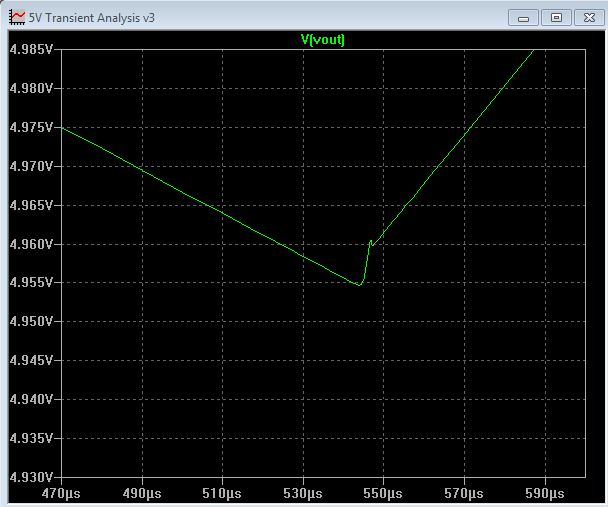This screenshot has height=507, width=608.
Task: Click the green trace minimum near 4.955V
Action: [x=359, y=285]
